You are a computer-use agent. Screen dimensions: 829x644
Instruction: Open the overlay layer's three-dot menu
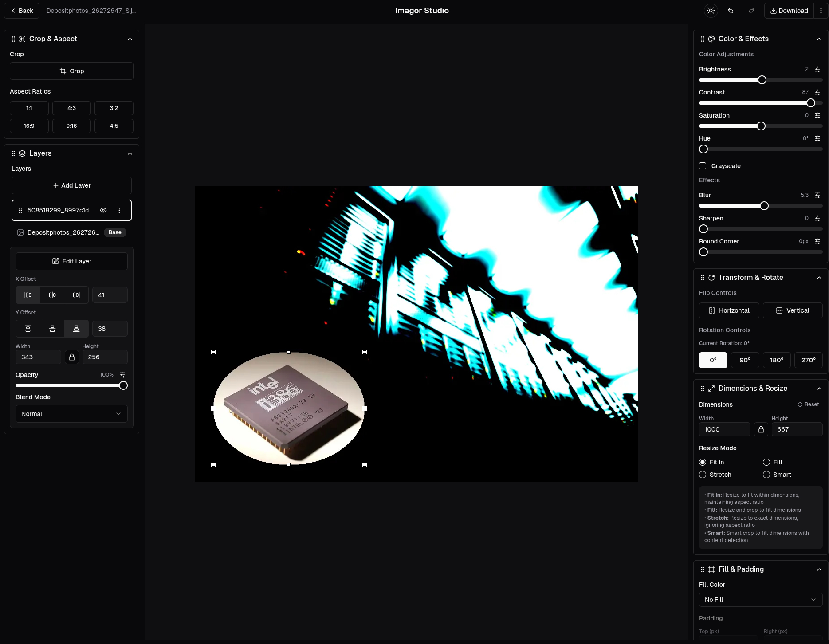119,210
